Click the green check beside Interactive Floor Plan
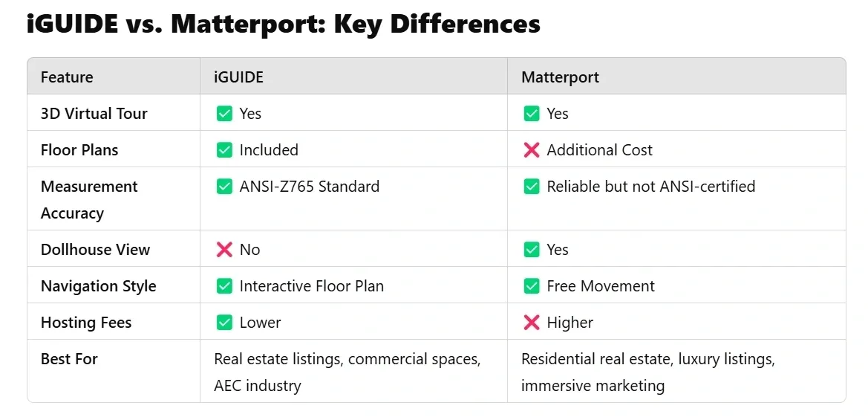Viewport: 868px width, 420px height. point(224,286)
